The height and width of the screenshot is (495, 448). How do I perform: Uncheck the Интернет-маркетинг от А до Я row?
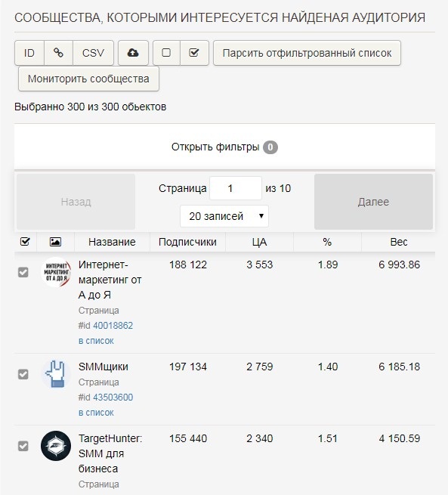pos(23,272)
